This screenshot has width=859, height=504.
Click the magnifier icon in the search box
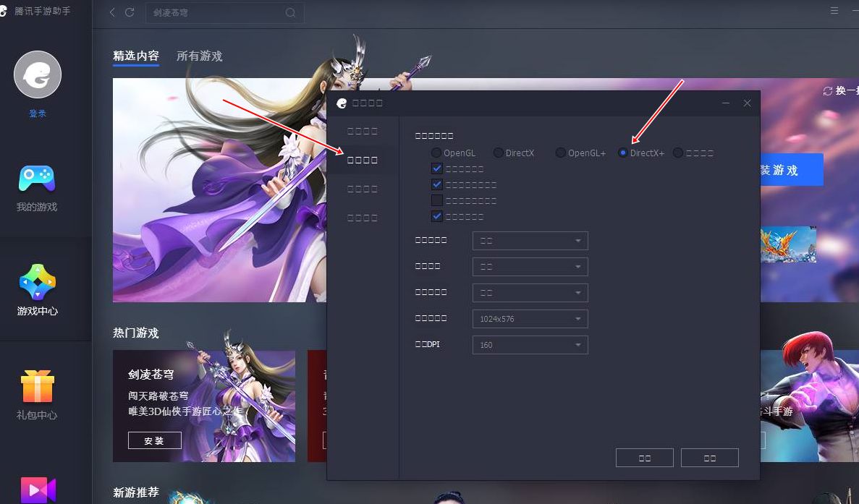(290, 12)
